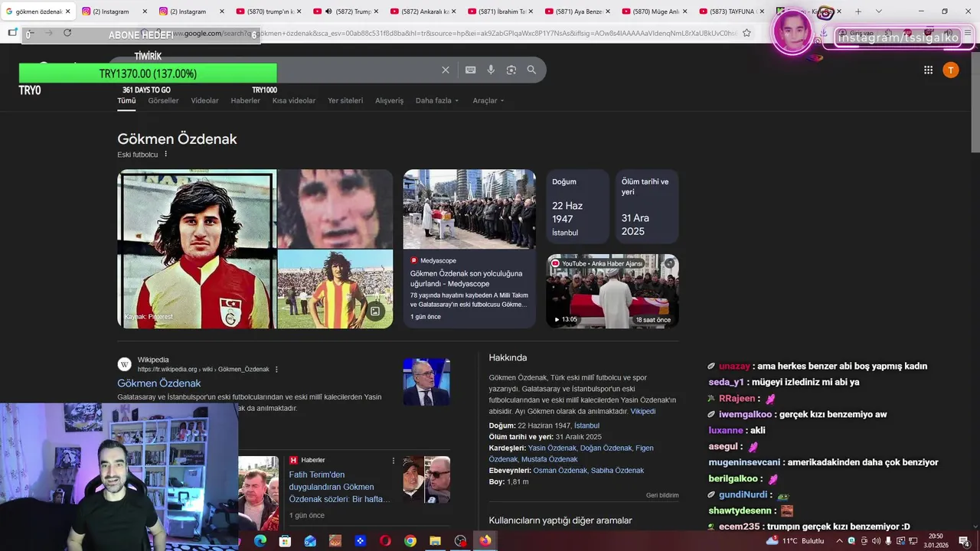Screen dimensions: 980x551
Task: Open more options for the Wikipedia result
Action: 276,369
